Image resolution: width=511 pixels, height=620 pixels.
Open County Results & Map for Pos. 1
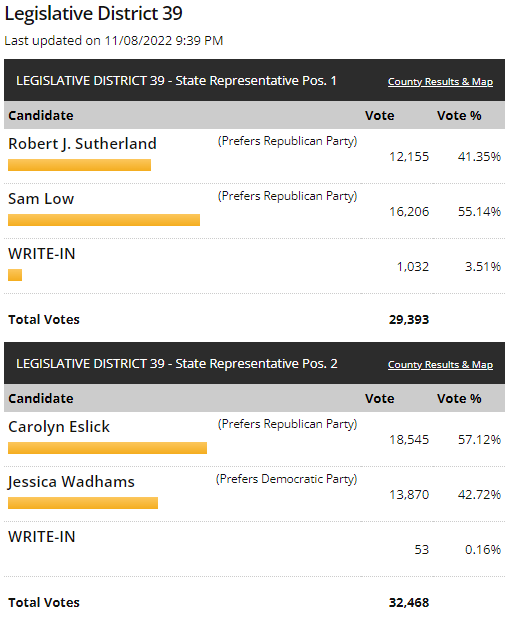[440, 82]
